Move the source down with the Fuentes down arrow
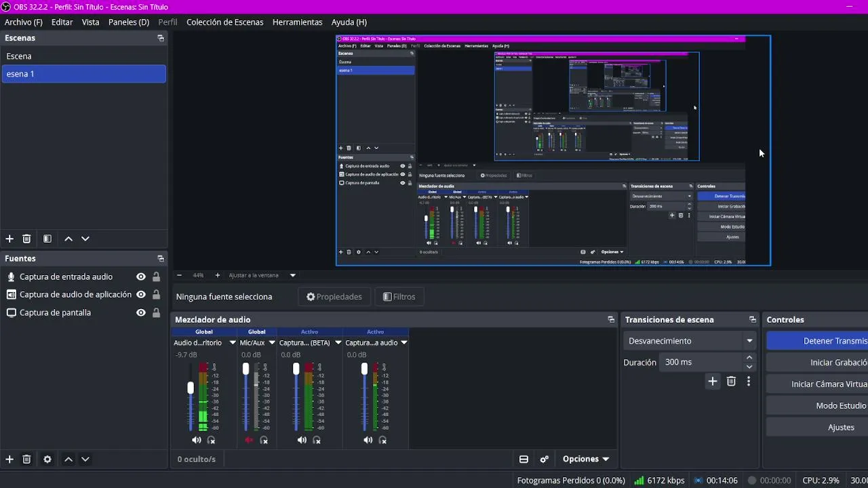Image resolution: width=868 pixels, height=488 pixels. point(85,459)
